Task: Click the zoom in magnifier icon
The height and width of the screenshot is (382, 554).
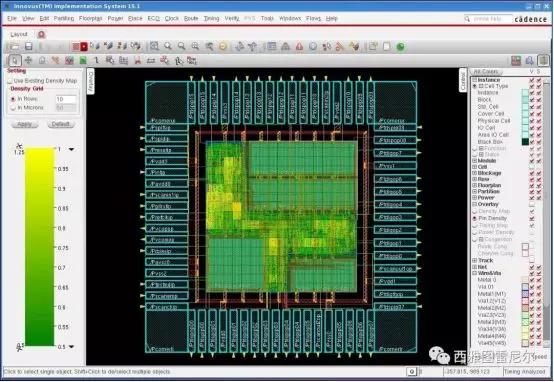Action: click(x=168, y=46)
